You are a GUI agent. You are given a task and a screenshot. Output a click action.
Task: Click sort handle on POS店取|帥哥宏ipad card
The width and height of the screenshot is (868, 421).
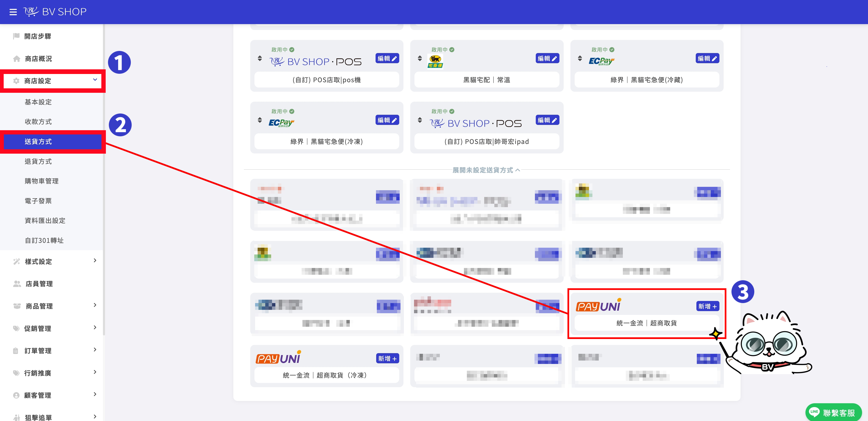pos(420,120)
